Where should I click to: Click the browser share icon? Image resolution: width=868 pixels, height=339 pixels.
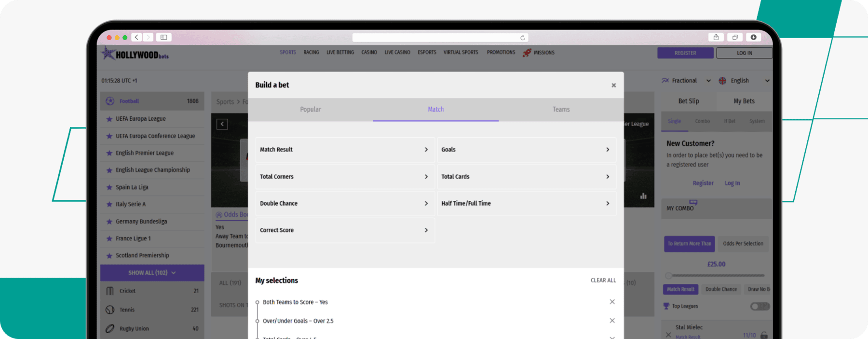(x=716, y=37)
